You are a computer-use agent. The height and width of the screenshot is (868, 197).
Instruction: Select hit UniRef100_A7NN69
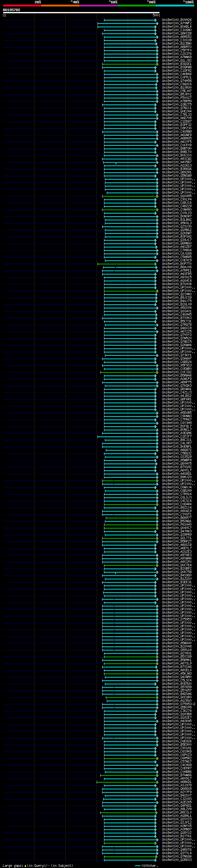pos(176,57)
